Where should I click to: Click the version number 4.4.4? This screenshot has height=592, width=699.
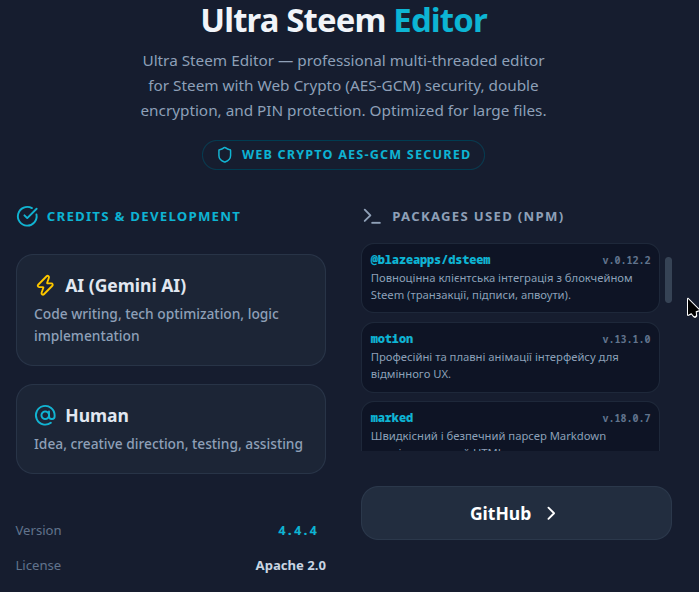pos(297,530)
